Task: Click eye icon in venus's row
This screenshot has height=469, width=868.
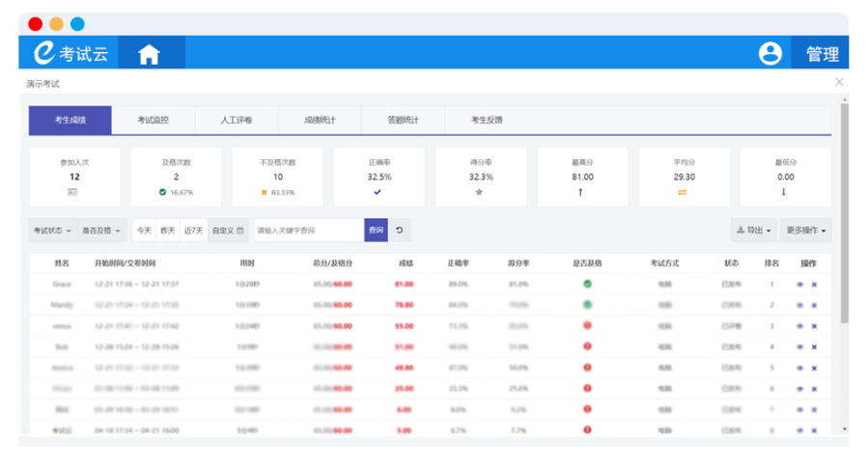Action: (799, 326)
